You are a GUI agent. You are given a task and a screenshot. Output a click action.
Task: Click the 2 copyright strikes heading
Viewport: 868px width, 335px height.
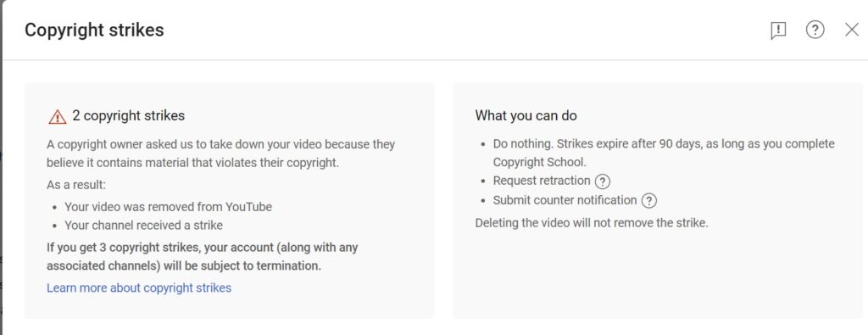[x=129, y=115]
